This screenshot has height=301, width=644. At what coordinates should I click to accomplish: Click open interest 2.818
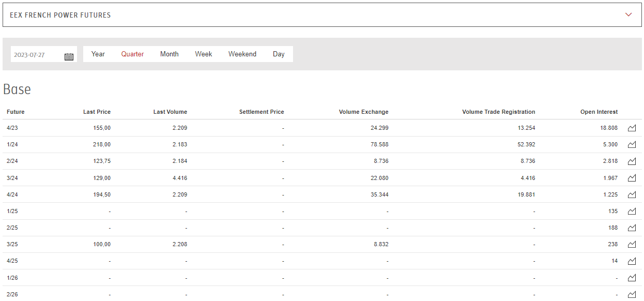click(610, 161)
